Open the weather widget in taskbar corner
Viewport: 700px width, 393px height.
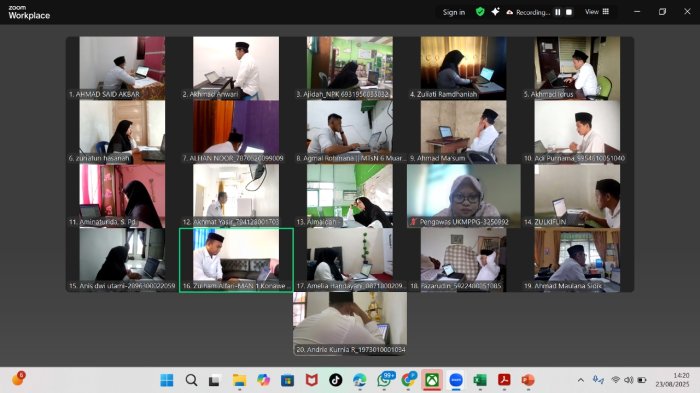(18, 379)
